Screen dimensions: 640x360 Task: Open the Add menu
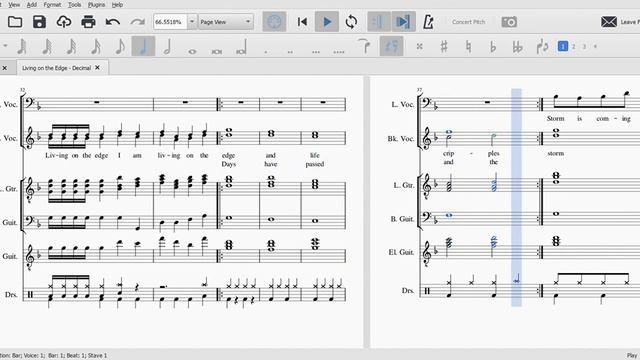31,5
